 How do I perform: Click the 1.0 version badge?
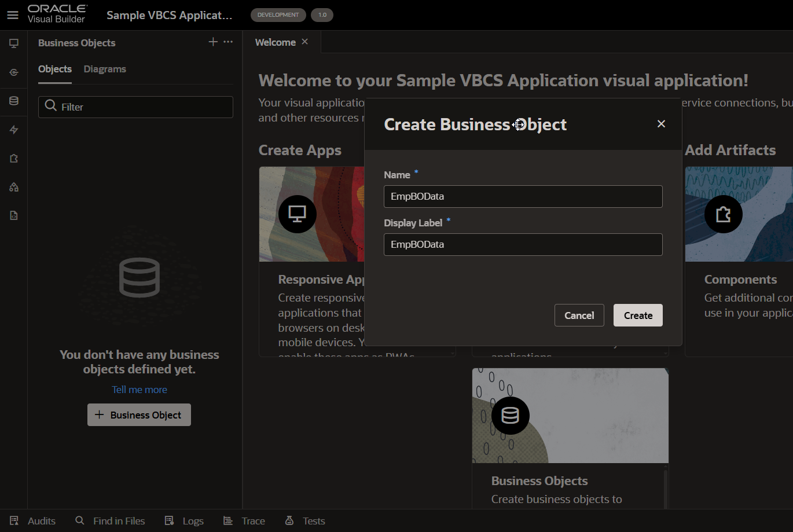(x=322, y=15)
